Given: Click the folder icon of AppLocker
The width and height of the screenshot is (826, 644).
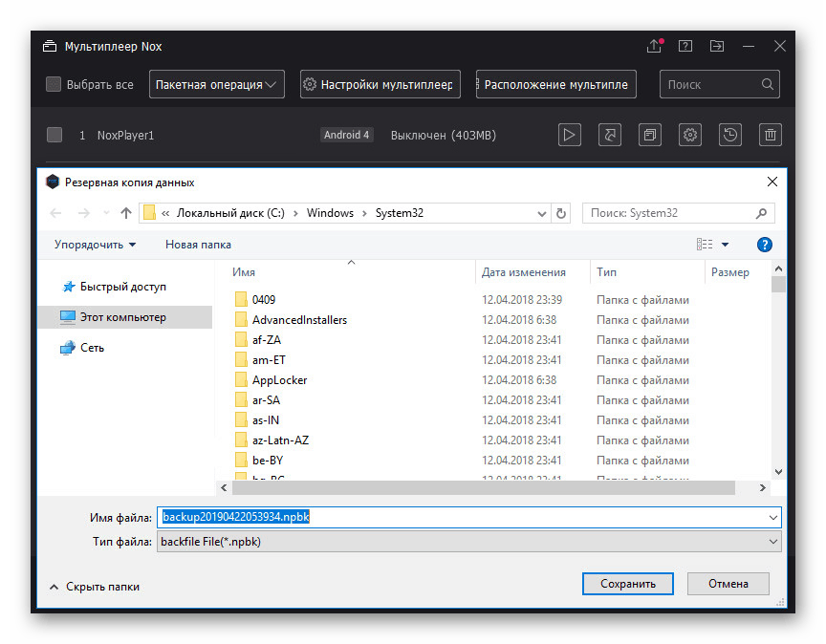Looking at the screenshot, I should coord(241,379).
